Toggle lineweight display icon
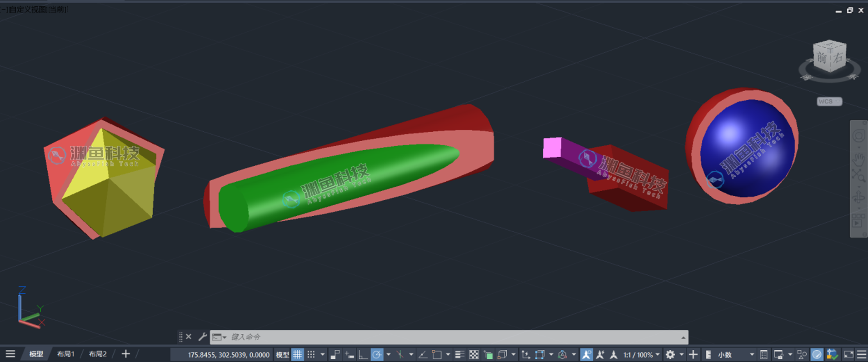 point(459,354)
